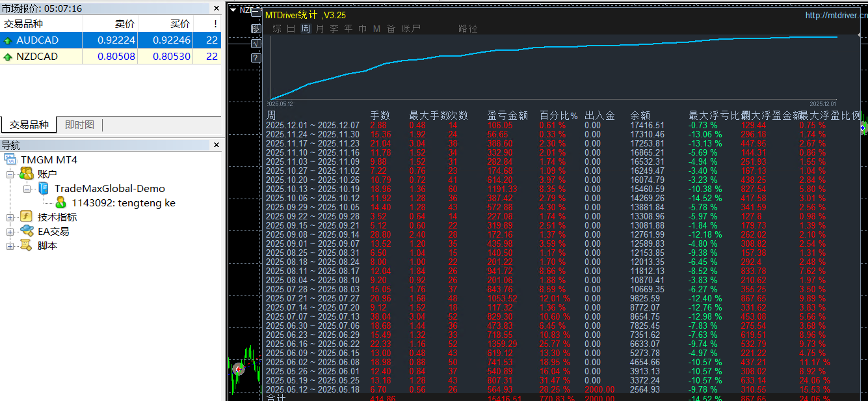Click the chart NZ symbol dropdown triangle
868x401 pixels.
233,10
